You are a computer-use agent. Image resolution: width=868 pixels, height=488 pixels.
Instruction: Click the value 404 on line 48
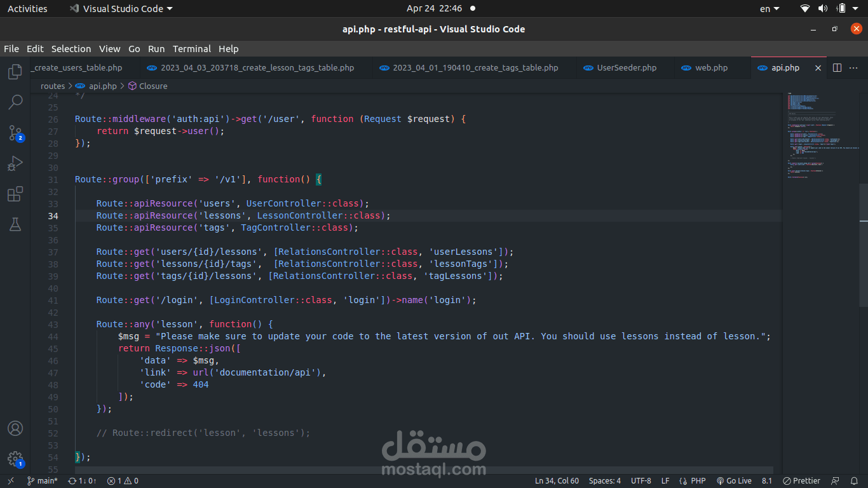[201, 384]
